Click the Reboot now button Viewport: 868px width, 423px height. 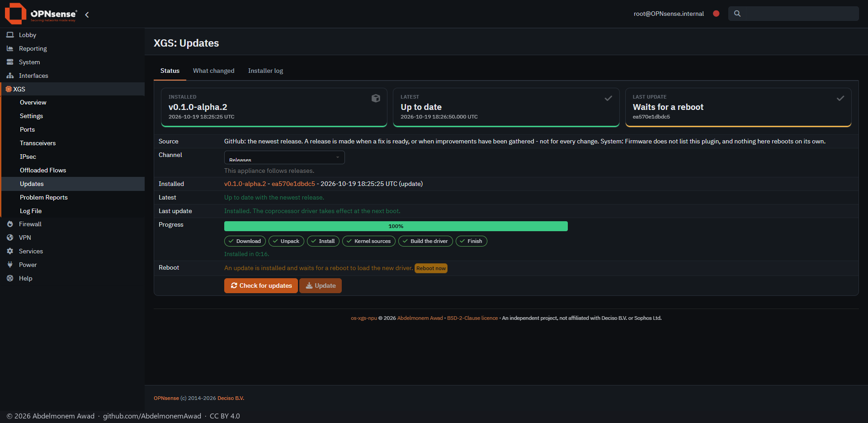[x=431, y=268]
